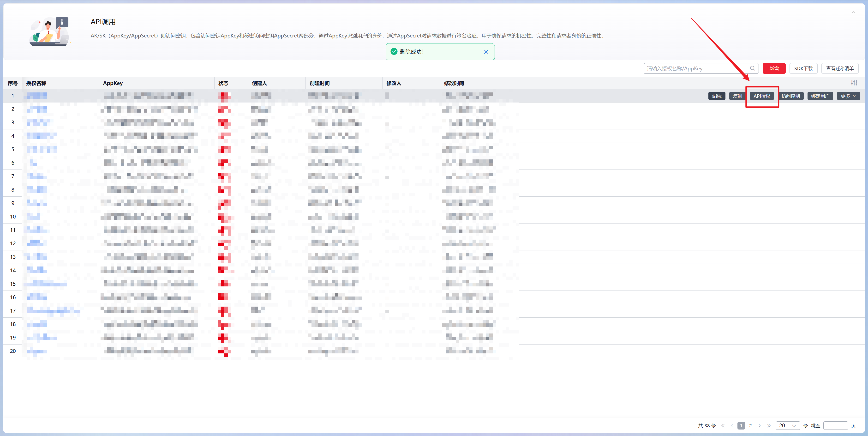Click the green success checkmark icon
The image size is (868, 436).
[394, 52]
